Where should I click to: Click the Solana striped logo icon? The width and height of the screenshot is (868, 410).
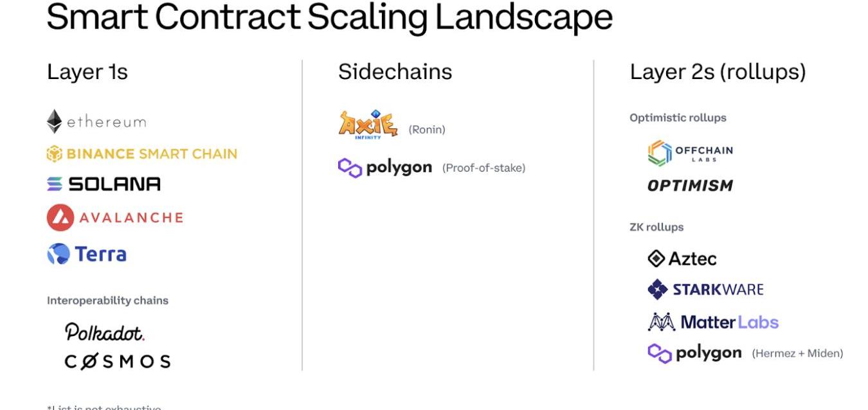coord(55,184)
